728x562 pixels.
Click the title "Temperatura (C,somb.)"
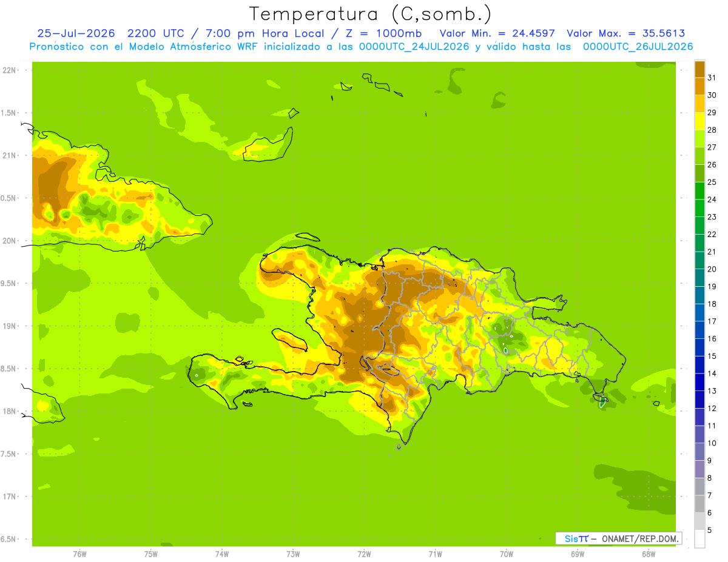(371, 14)
